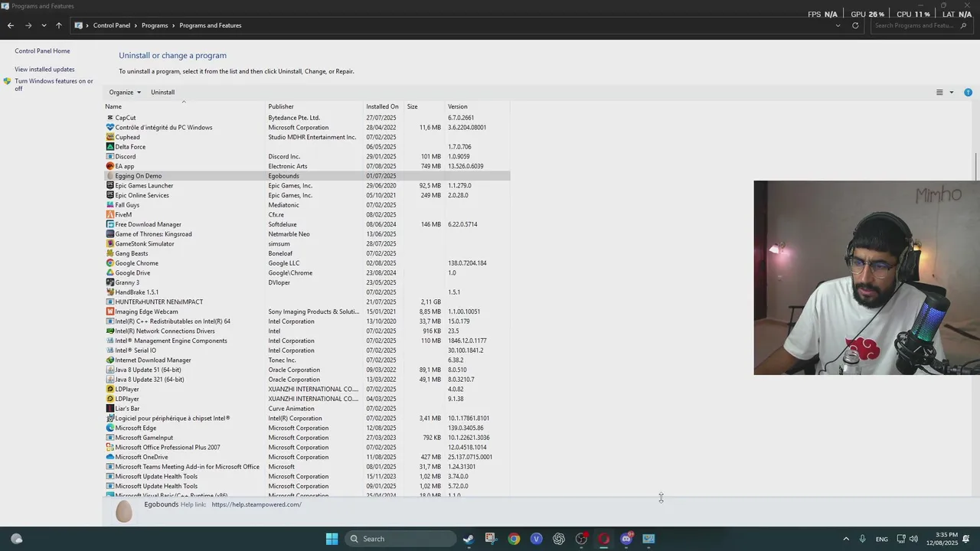Expand the chevron after Control Panel breadcrumb
The height and width of the screenshot is (551, 980).
[x=136, y=25]
